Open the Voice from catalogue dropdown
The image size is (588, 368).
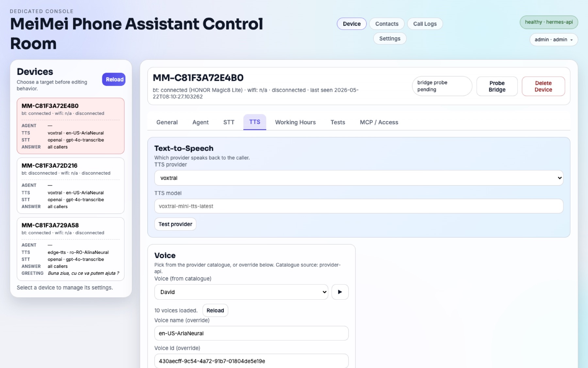click(x=241, y=292)
